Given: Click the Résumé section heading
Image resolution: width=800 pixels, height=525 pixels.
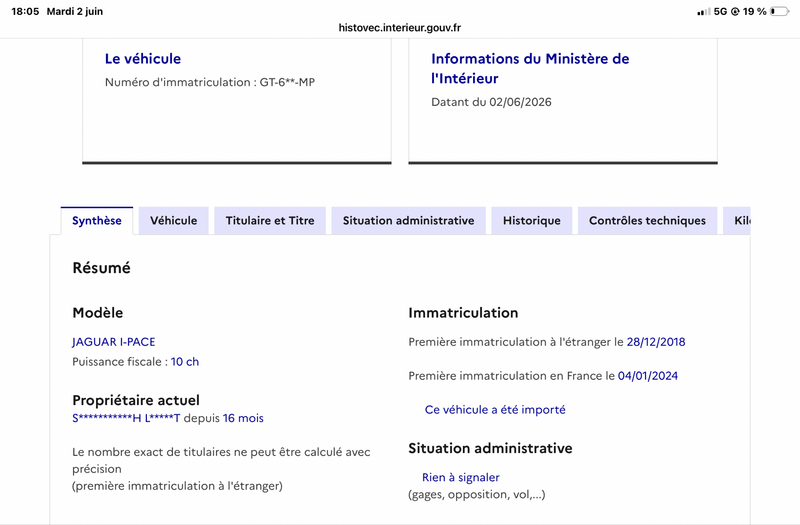Looking at the screenshot, I should pyautogui.click(x=102, y=268).
